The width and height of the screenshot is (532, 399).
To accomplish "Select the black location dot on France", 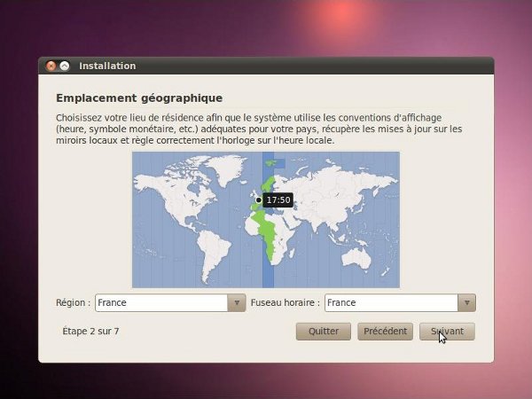I will (258, 200).
